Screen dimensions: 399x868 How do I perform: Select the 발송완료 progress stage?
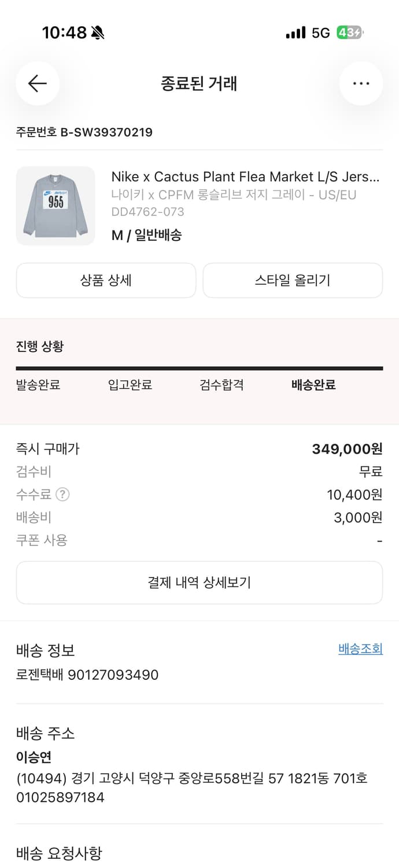tap(39, 385)
